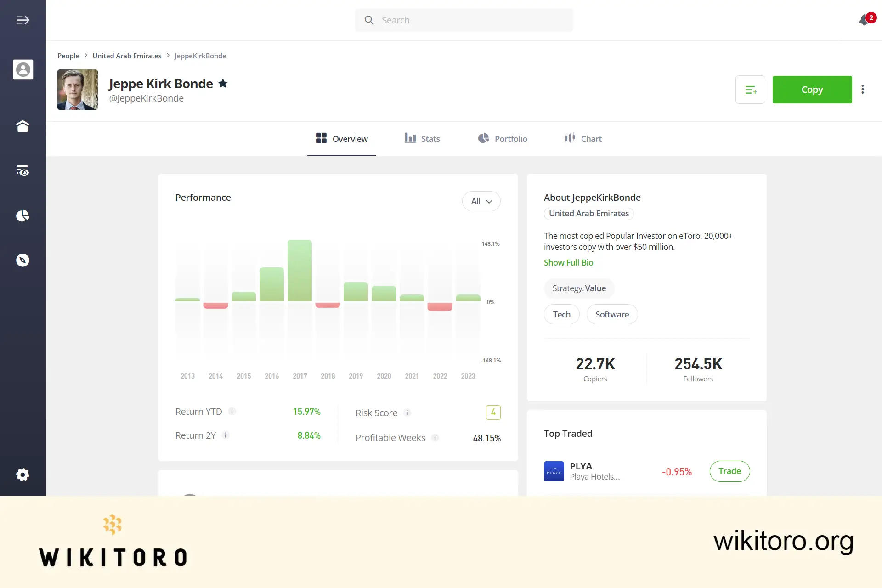
Task: Open the All performance period dropdown
Action: 481,201
